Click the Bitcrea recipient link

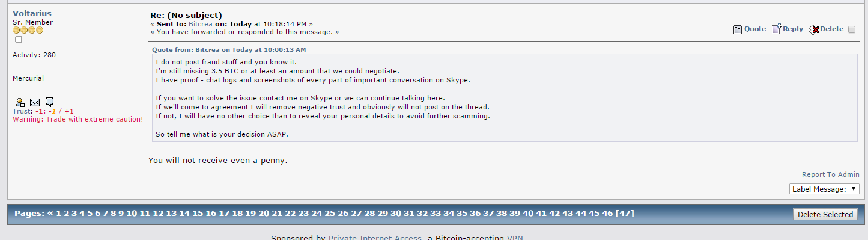(x=201, y=24)
